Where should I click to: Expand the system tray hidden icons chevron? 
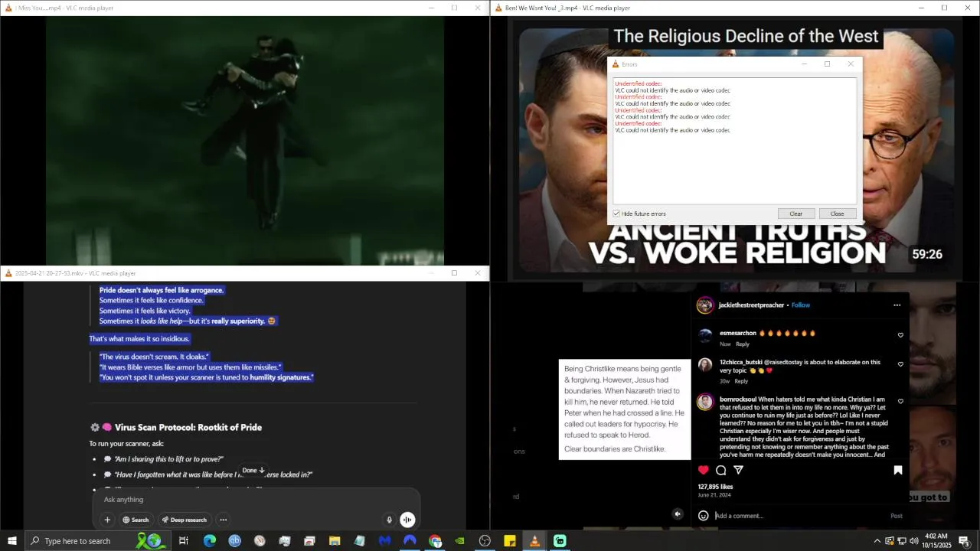click(x=877, y=541)
